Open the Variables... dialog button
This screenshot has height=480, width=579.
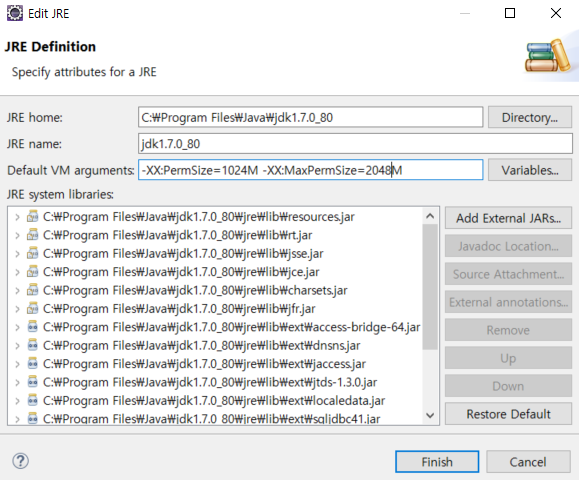530,170
